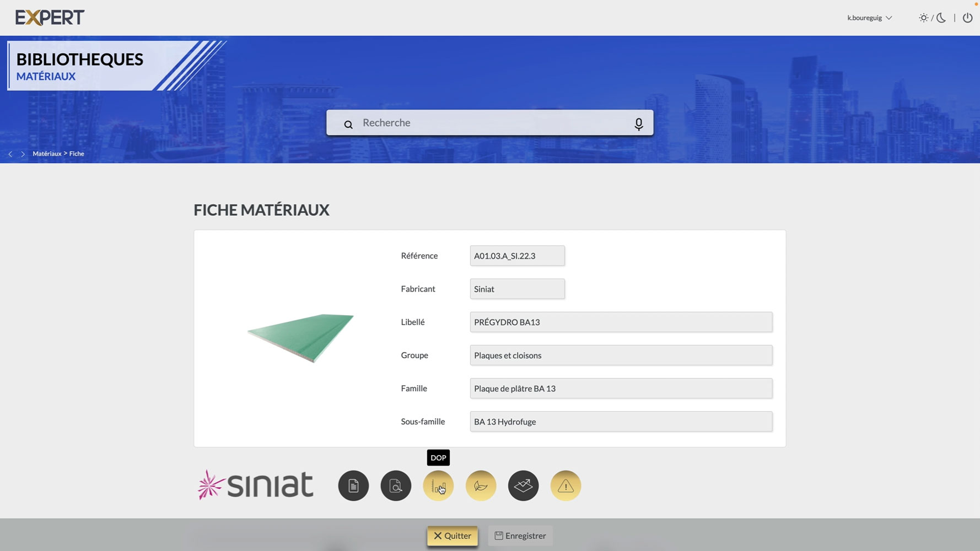Open the surface layer arrow icon
Viewport: 980px width, 551px height.
pos(523,485)
